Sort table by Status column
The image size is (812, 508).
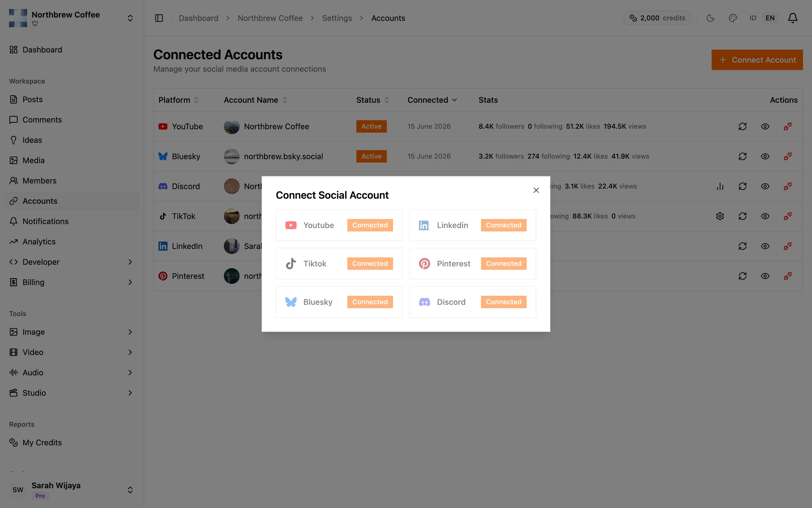pos(372,100)
